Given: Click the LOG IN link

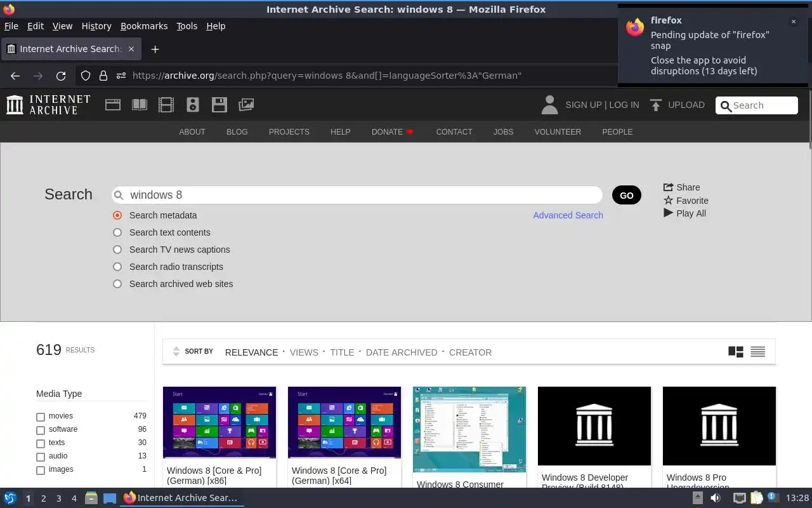Looking at the screenshot, I should pyautogui.click(x=624, y=105).
